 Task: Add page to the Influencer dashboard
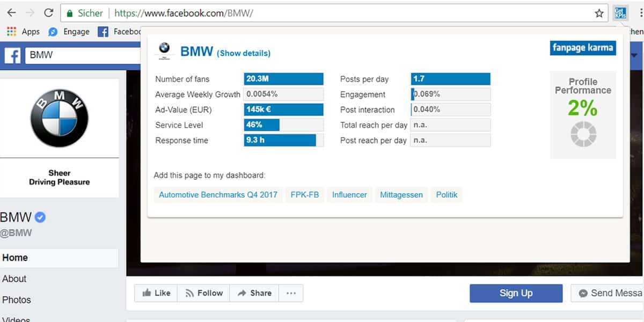[349, 195]
